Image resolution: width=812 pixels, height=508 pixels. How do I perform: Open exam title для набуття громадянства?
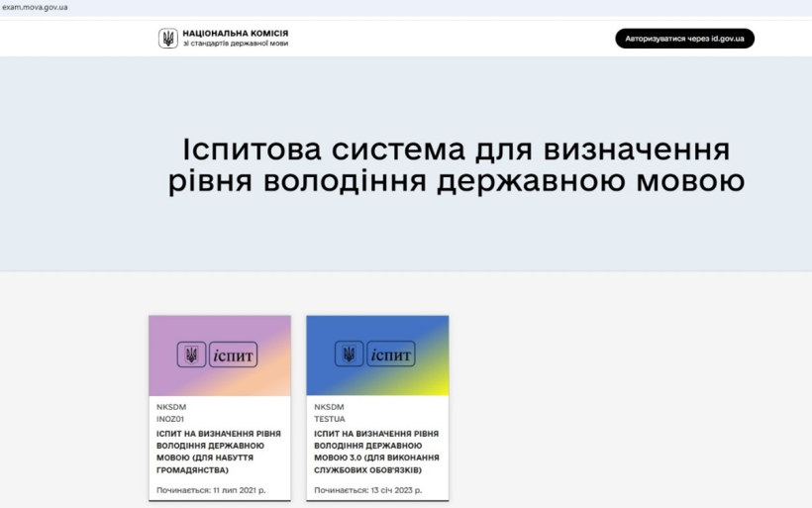(219, 452)
